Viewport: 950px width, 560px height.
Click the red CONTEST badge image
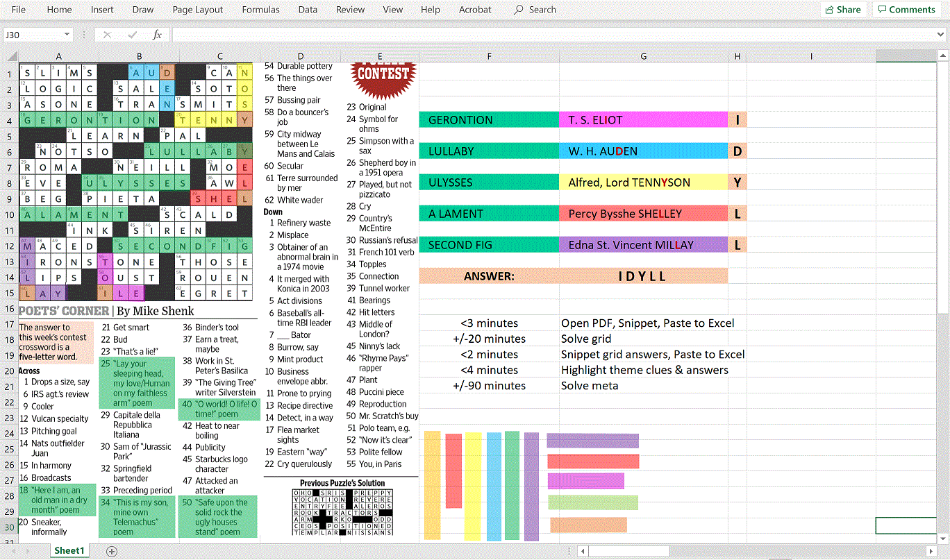pos(383,79)
